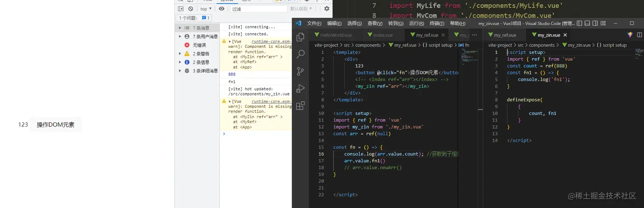Open the 转到(G) menu in VS Code
Image resolution: width=644 pixels, height=208 pixels.
396,23
